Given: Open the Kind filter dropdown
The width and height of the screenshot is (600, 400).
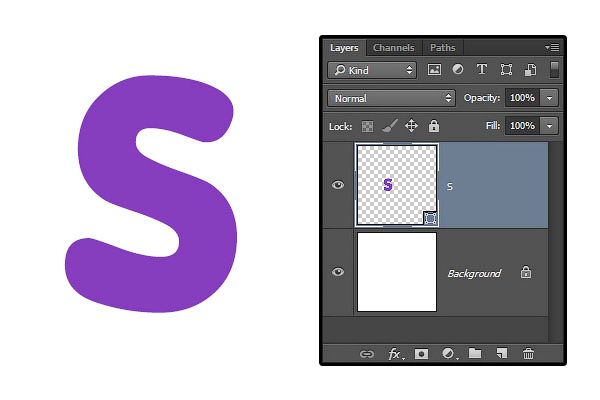Looking at the screenshot, I should click(372, 70).
